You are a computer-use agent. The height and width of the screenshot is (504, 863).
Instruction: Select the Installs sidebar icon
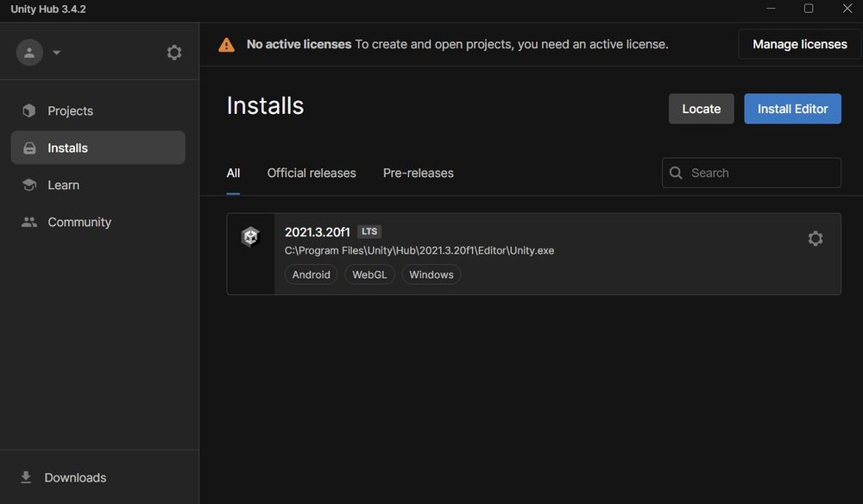pyautogui.click(x=28, y=147)
